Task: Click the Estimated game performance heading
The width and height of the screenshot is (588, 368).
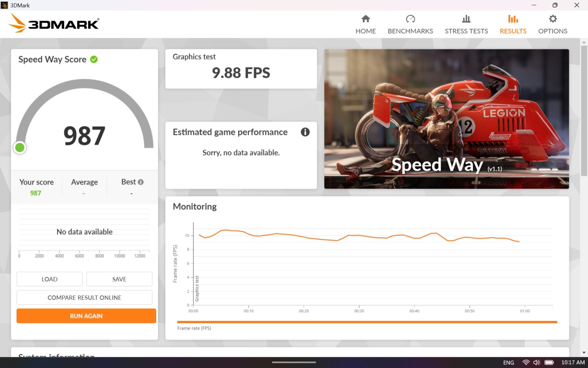Action: click(x=230, y=132)
